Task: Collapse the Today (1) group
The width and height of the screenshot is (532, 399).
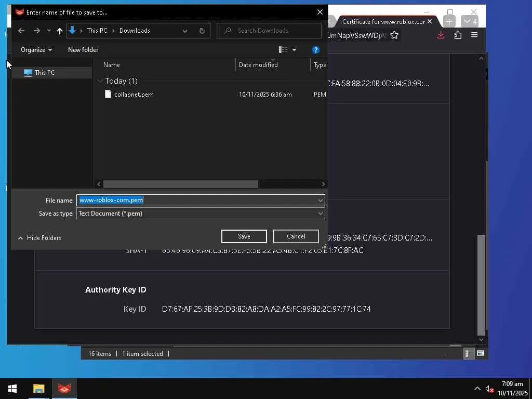Action: click(100, 81)
